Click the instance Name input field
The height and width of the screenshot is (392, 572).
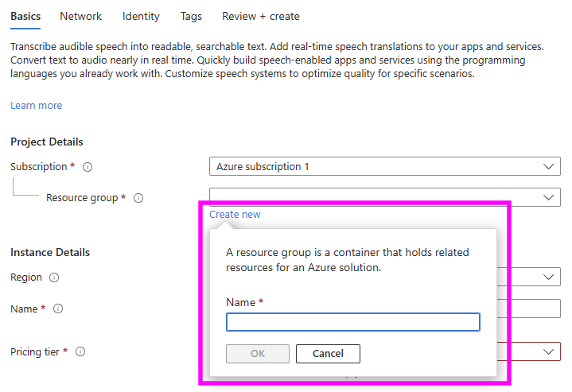pos(529,309)
